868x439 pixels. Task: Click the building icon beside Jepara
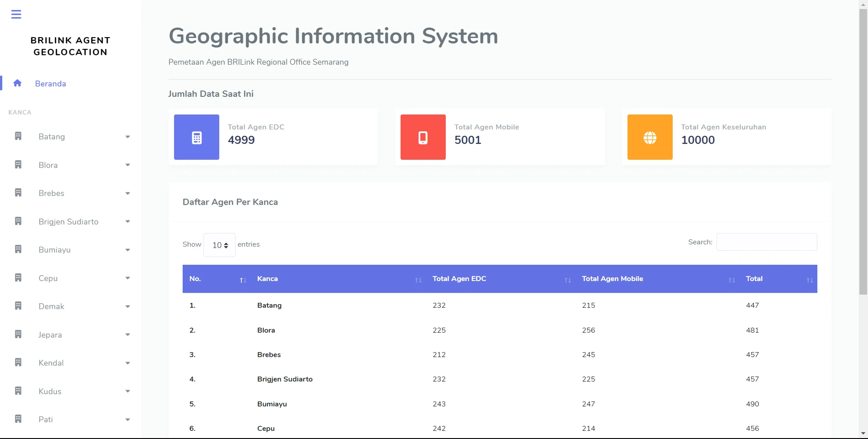[18, 334]
